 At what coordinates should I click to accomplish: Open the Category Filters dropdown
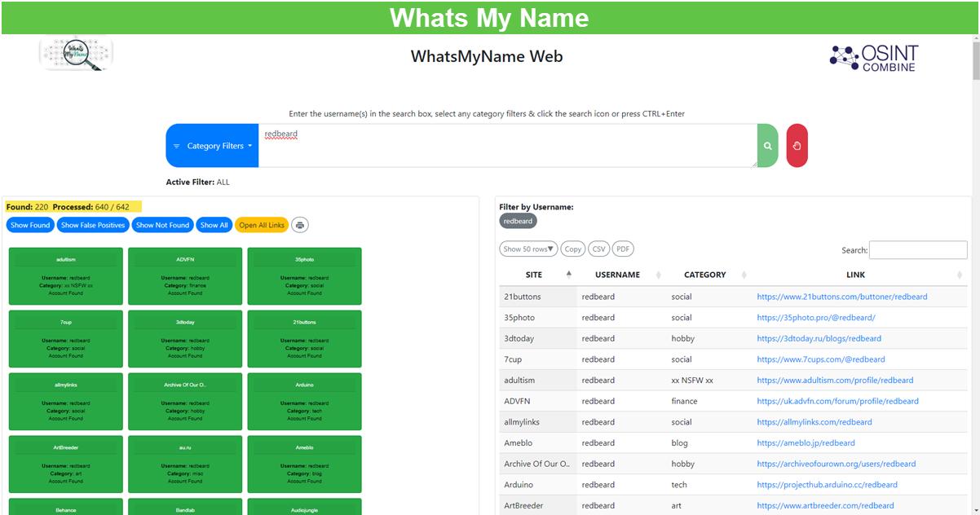tap(212, 146)
